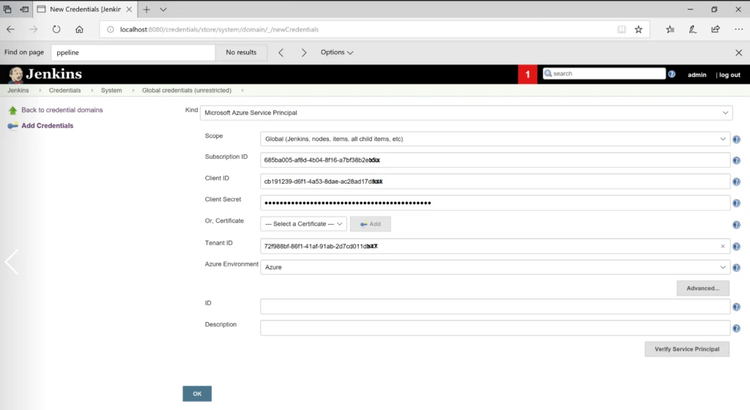Reload the page with Refresh icon
Screen dimensions: 750x410
click(x=56, y=29)
